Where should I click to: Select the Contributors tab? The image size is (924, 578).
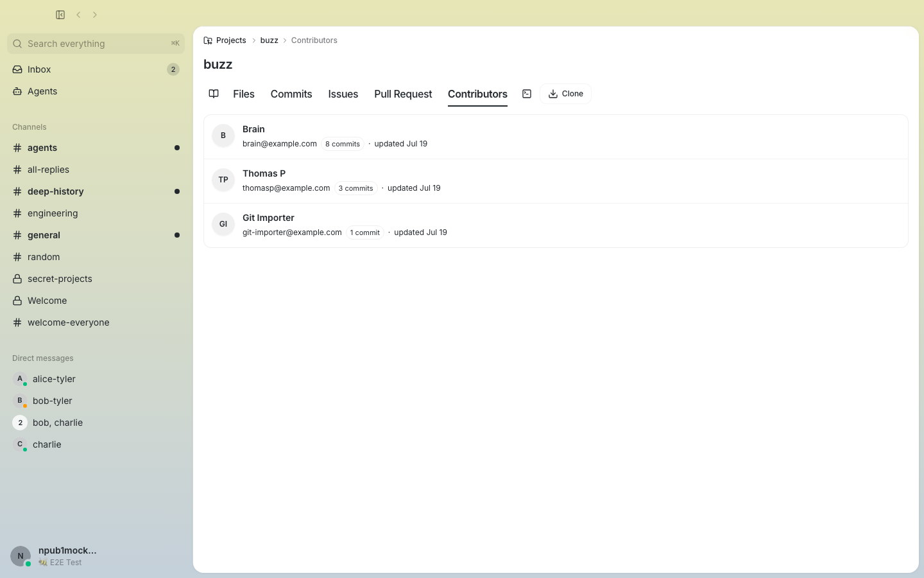tap(477, 94)
